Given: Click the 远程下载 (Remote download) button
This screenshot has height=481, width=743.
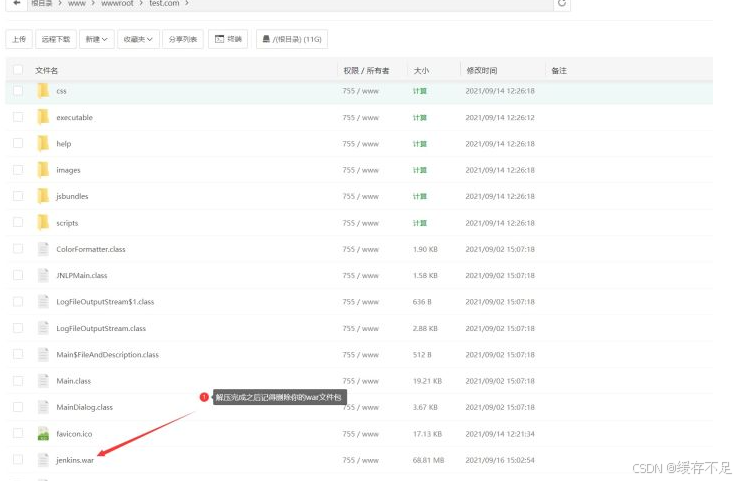Looking at the screenshot, I should (56, 39).
